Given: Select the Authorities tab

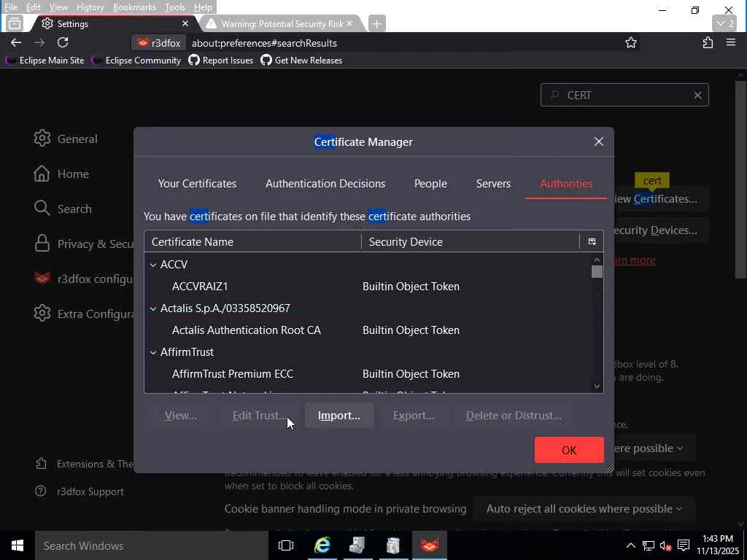Looking at the screenshot, I should (566, 184).
